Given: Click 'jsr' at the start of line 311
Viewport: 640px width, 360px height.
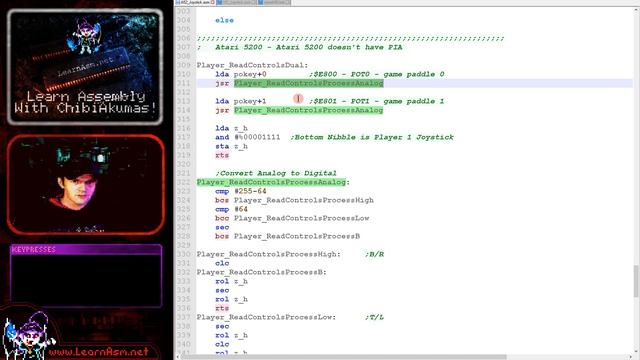Looking at the screenshot, I should (222, 83).
